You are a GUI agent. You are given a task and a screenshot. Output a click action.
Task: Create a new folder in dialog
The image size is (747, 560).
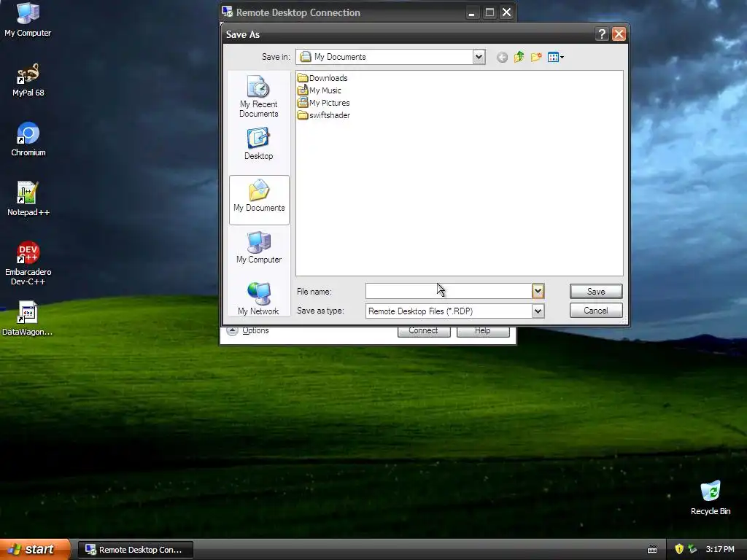point(536,57)
